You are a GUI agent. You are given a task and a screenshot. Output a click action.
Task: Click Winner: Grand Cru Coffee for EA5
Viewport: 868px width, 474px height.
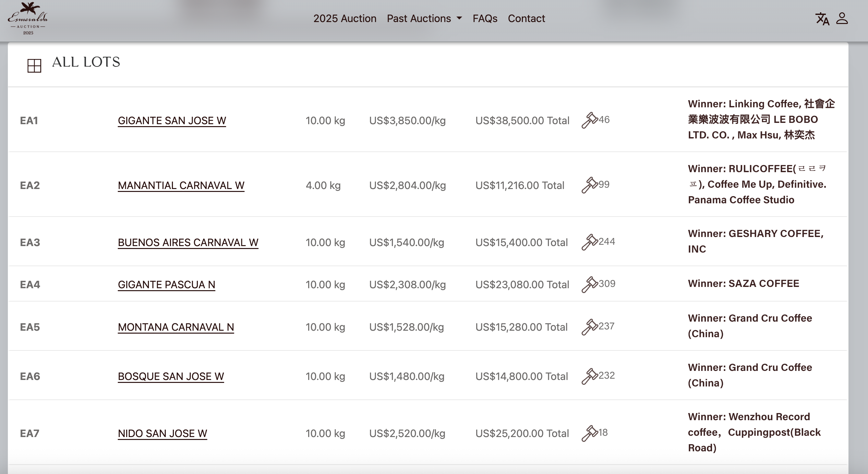[x=750, y=326]
